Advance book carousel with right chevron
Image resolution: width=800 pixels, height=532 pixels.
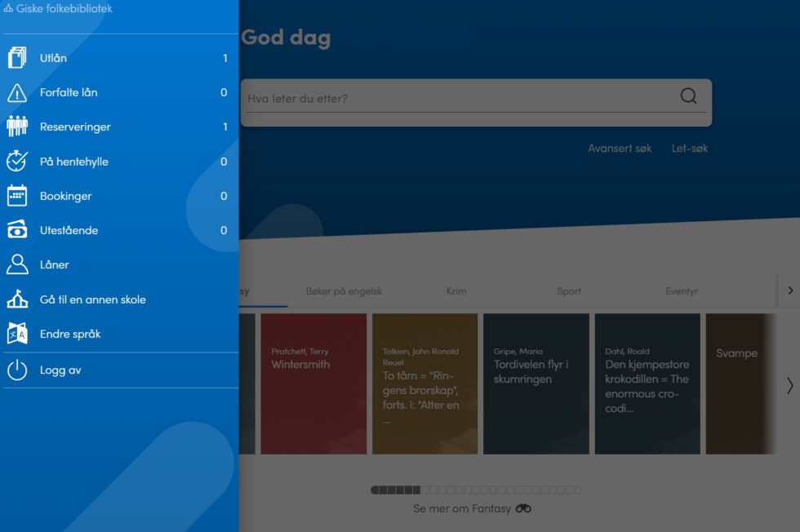(x=789, y=385)
